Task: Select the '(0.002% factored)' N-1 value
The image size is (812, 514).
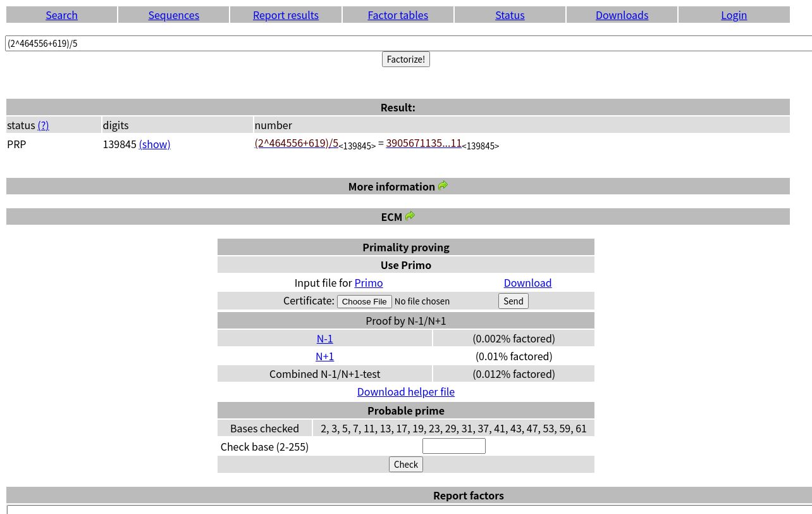Action: [514, 339]
